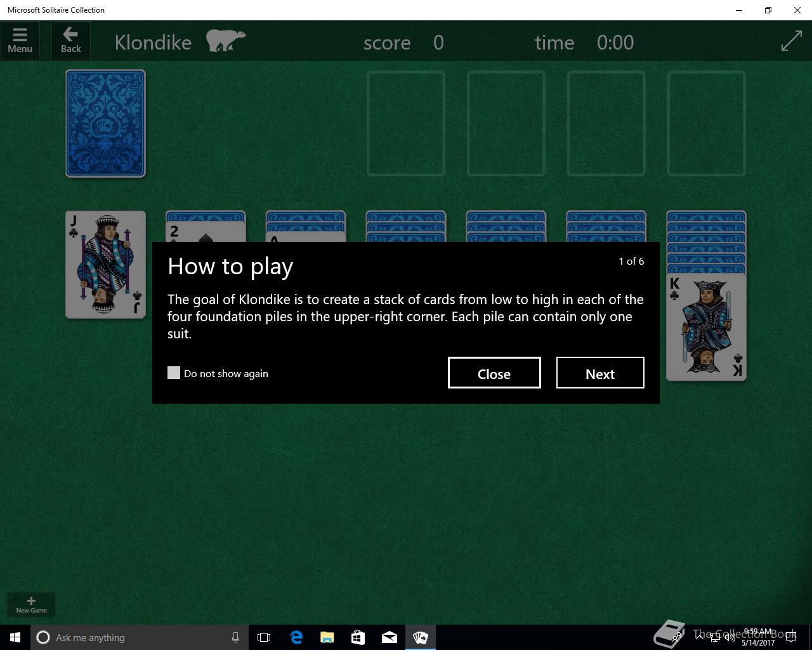This screenshot has width=812, height=650.
Task: Start a New Game
Action: (x=31, y=604)
